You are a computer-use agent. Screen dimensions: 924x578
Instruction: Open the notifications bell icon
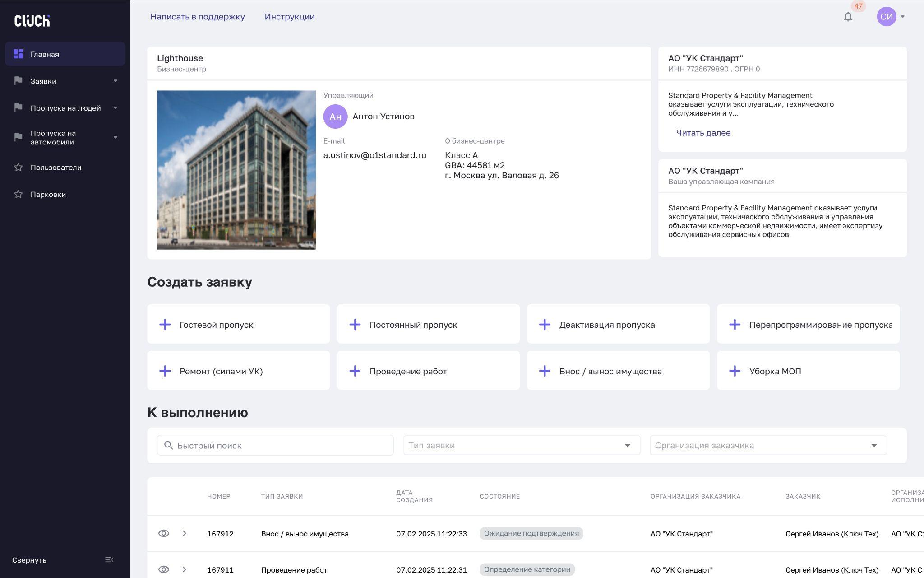coord(848,17)
